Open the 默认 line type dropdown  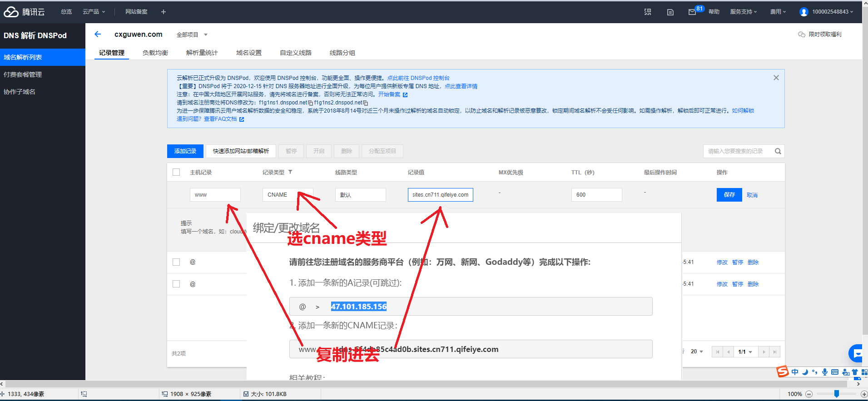[360, 195]
